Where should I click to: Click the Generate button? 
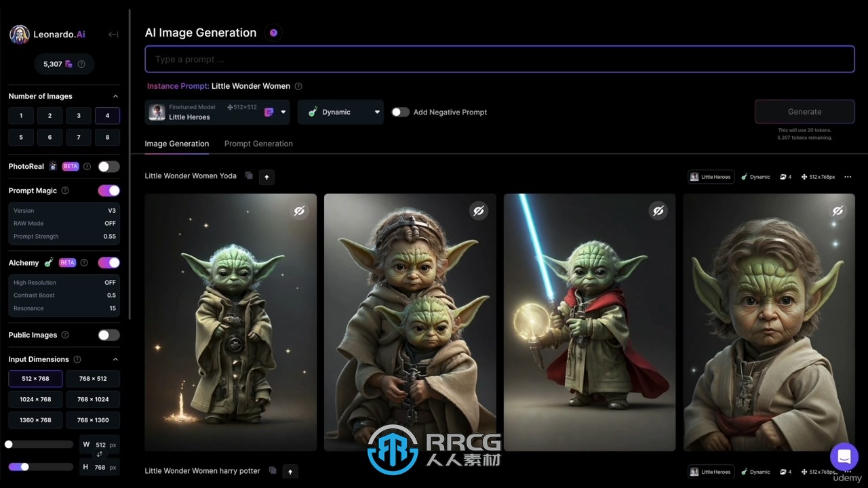point(805,112)
